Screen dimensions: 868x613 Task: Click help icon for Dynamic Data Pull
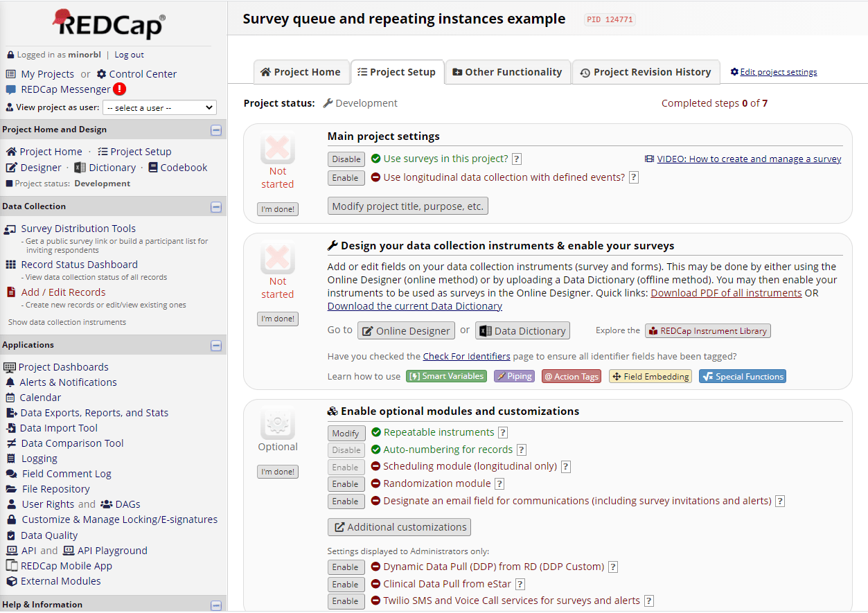coord(612,567)
